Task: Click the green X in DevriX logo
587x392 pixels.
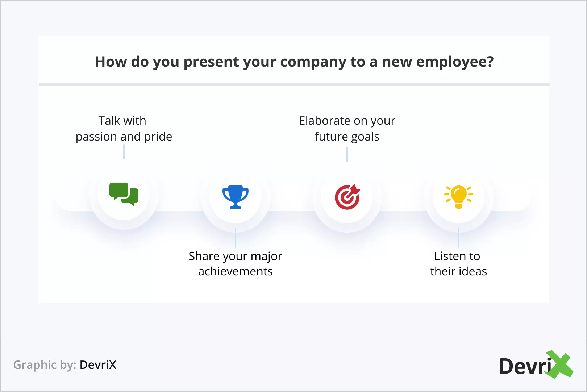Action: [x=559, y=364]
